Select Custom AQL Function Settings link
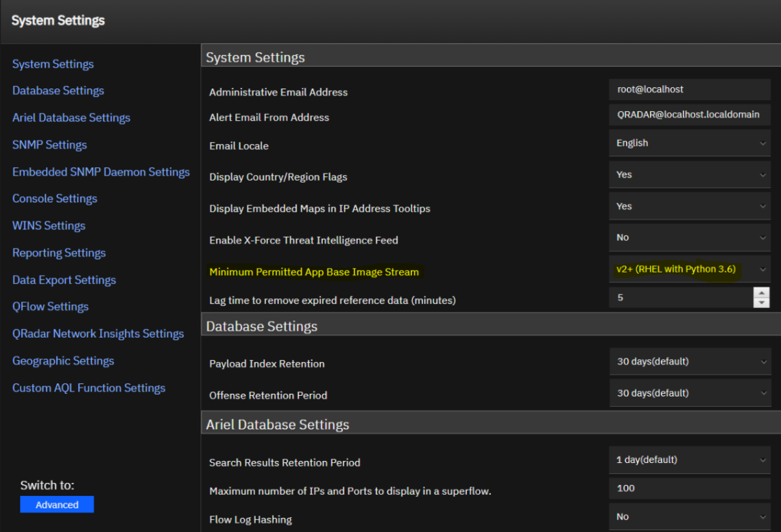 [x=89, y=388]
